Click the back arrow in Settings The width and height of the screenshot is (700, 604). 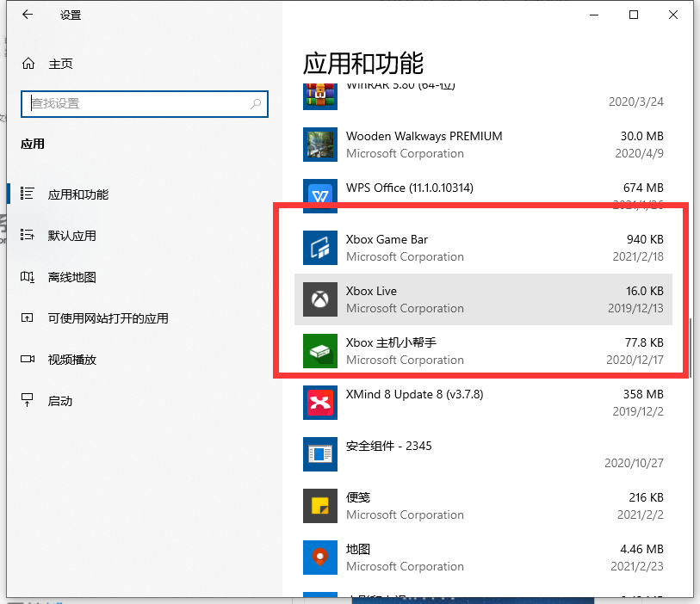[28, 15]
